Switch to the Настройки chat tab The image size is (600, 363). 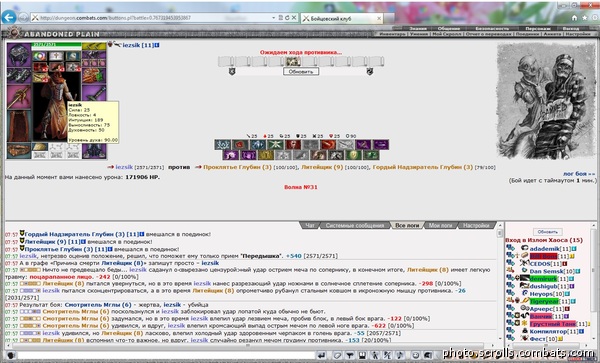(x=476, y=225)
